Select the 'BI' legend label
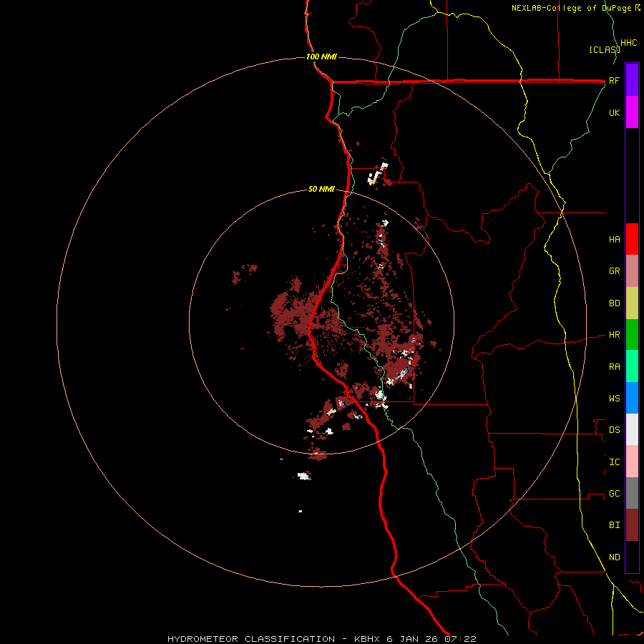The width and height of the screenshot is (644, 644). 615,525
